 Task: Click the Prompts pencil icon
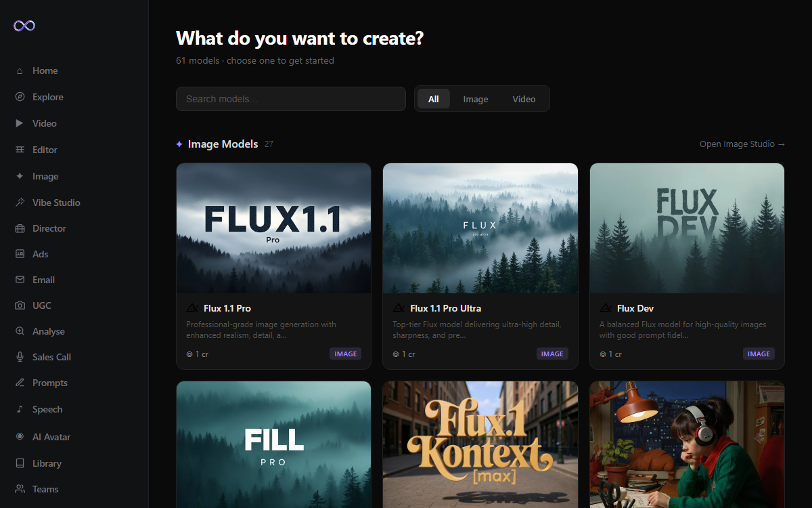click(x=20, y=383)
